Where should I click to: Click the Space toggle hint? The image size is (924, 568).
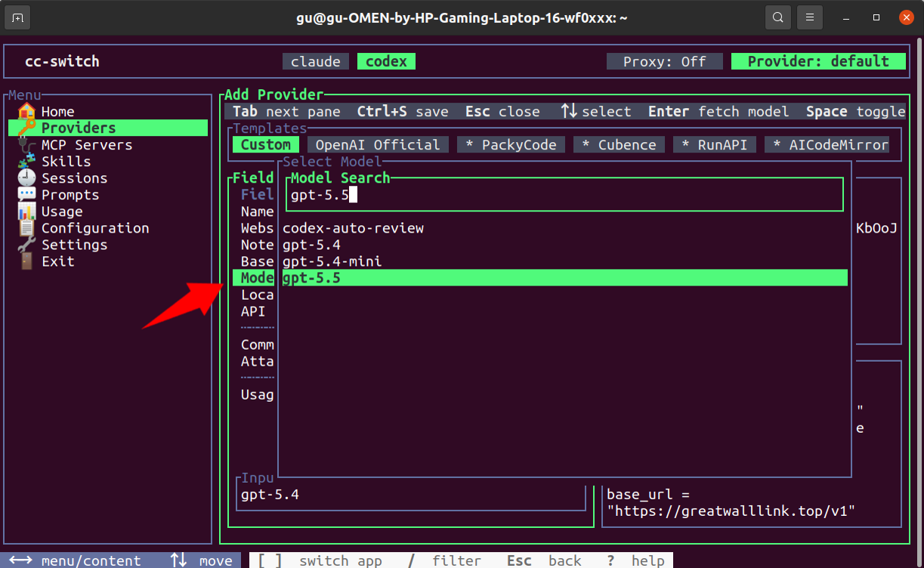point(856,112)
